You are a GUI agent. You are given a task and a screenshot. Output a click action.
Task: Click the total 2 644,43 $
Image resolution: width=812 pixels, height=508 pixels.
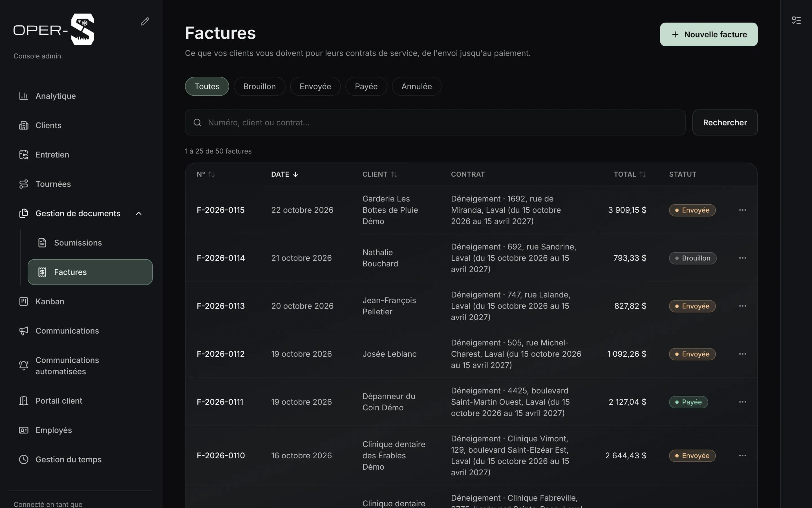point(625,456)
